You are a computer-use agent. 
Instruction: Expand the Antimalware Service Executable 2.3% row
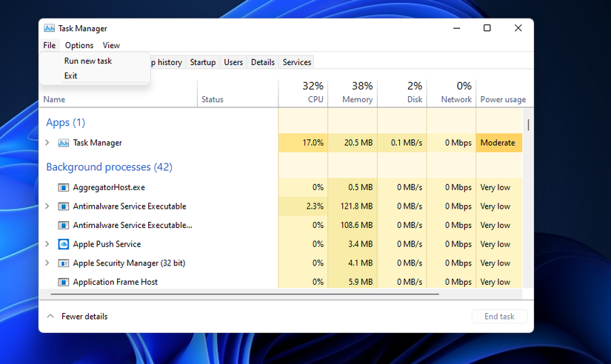tap(47, 206)
